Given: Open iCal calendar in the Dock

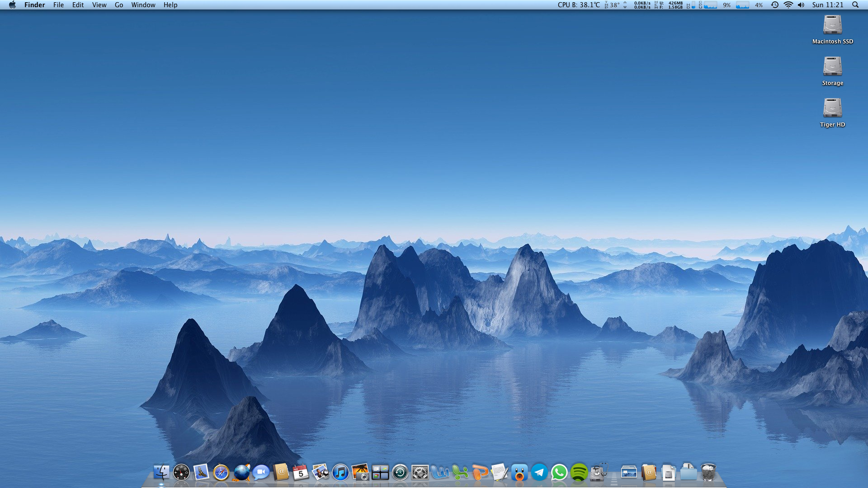Looking at the screenshot, I should [301, 473].
